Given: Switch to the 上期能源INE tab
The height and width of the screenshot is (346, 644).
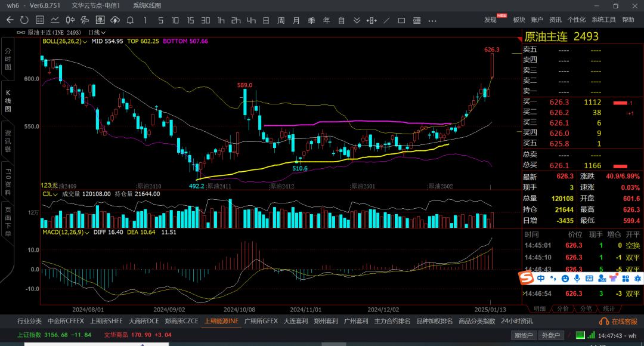Looking at the screenshot, I should (x=221, y=321).
